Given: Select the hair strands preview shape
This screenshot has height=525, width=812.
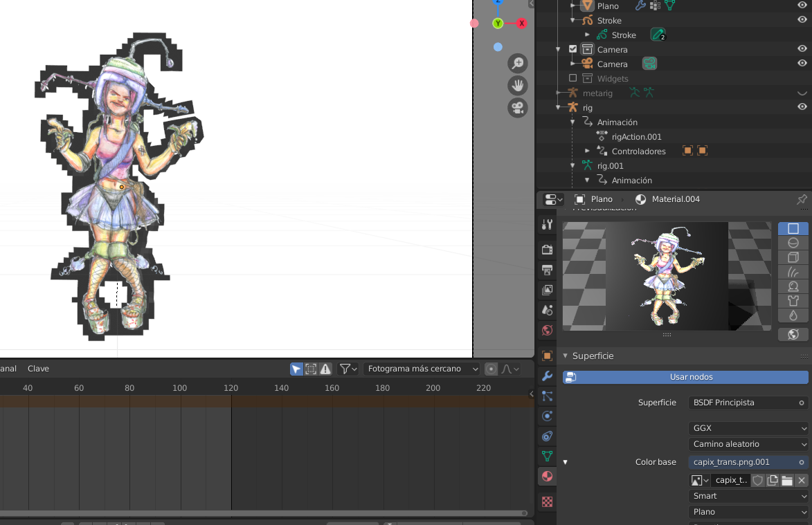Looking at the screenshot, I should [793, 272].
